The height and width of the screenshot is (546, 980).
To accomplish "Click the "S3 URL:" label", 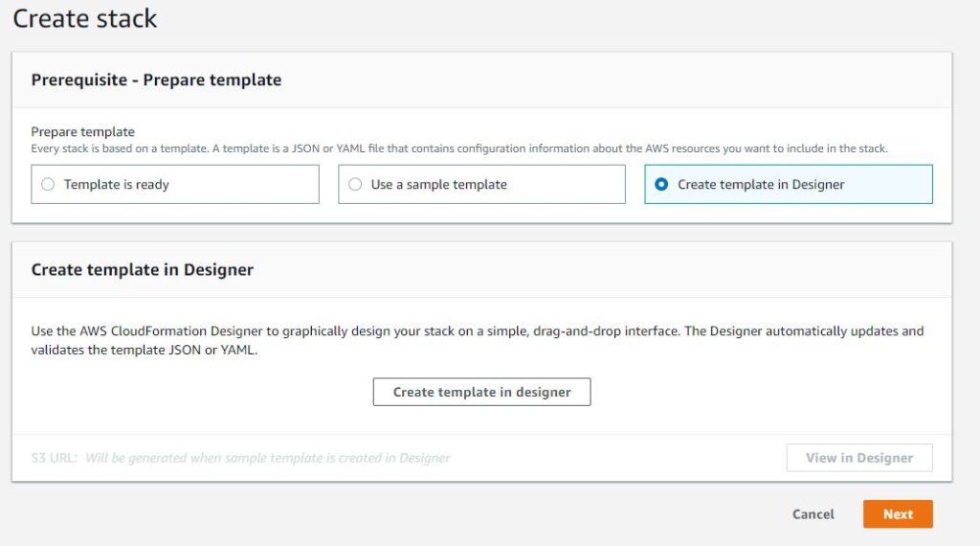I will [x=55, y=458].
